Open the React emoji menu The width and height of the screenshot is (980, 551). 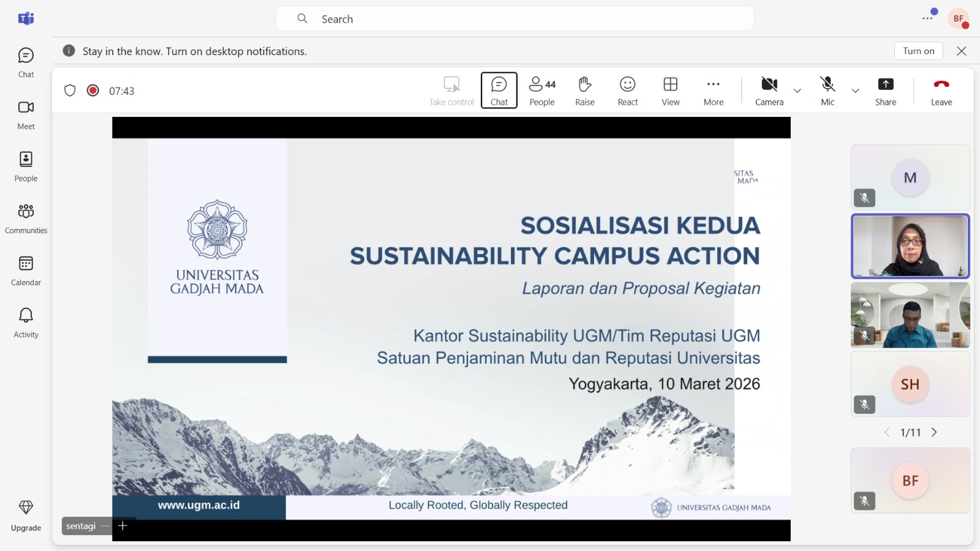(627, 91)
